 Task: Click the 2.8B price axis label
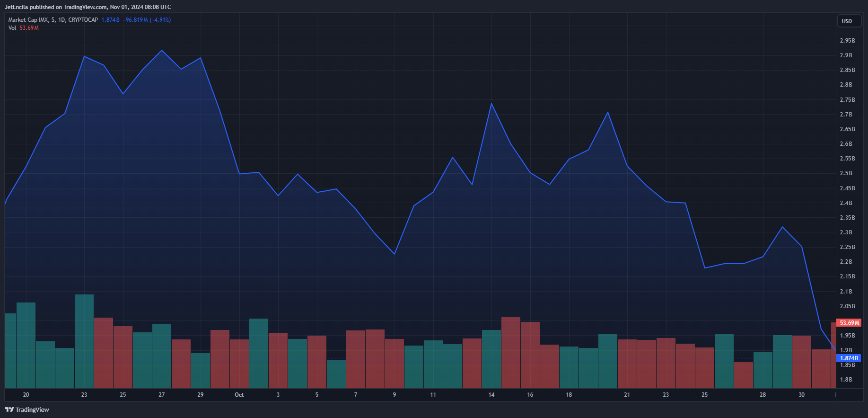[846, 85]
